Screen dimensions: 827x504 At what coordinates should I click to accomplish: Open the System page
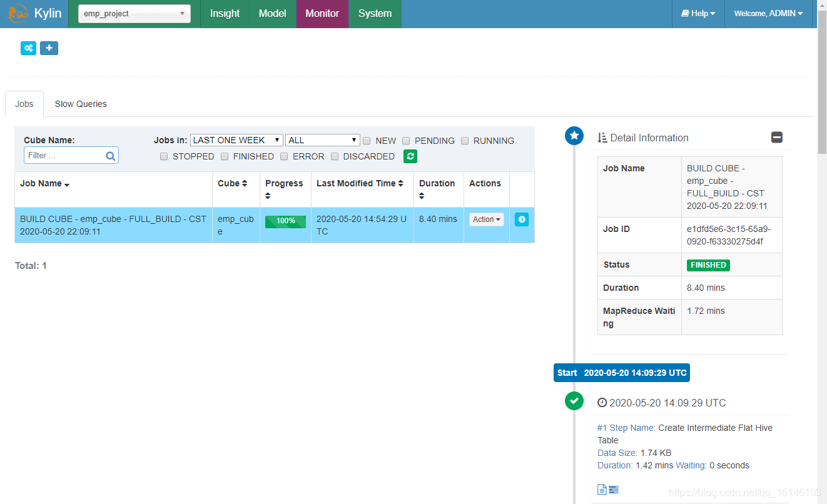375,13
